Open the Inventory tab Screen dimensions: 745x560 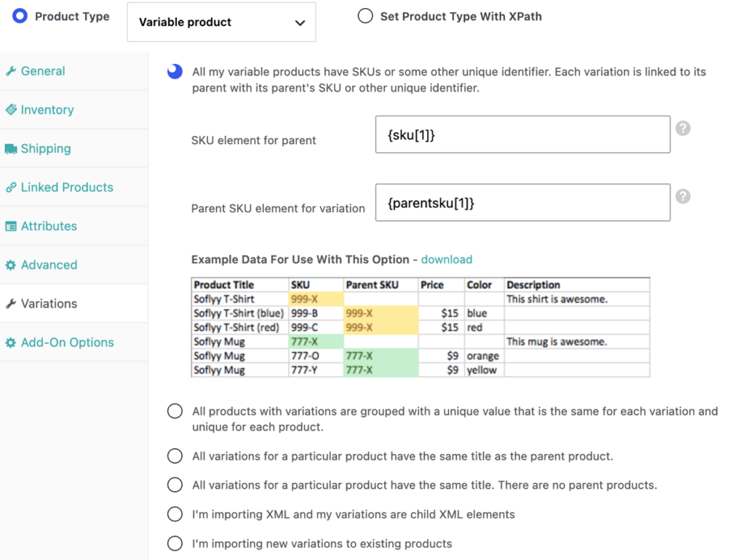(73, 110)
